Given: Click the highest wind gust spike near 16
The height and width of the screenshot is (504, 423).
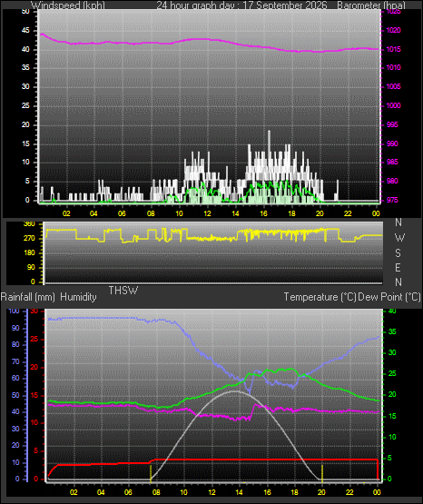Looking at the screenshot, I should click(x=270, y=132).
